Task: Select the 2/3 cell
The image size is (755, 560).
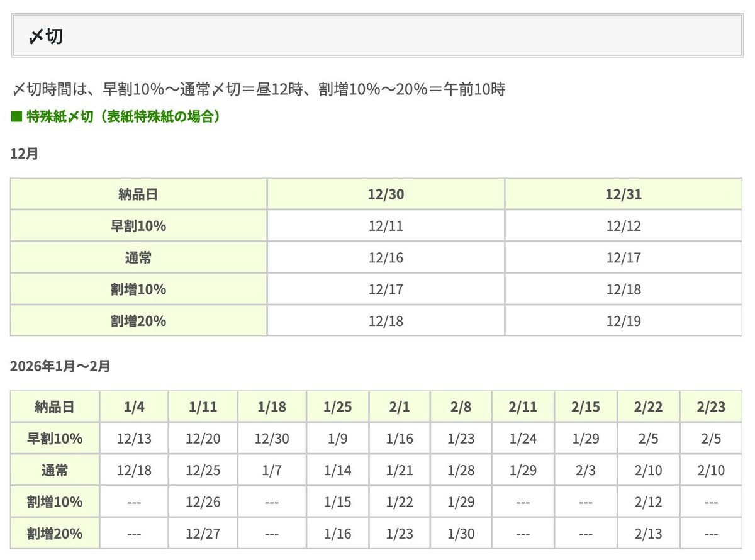Action: pyautogui.click(x=586, y=471)
